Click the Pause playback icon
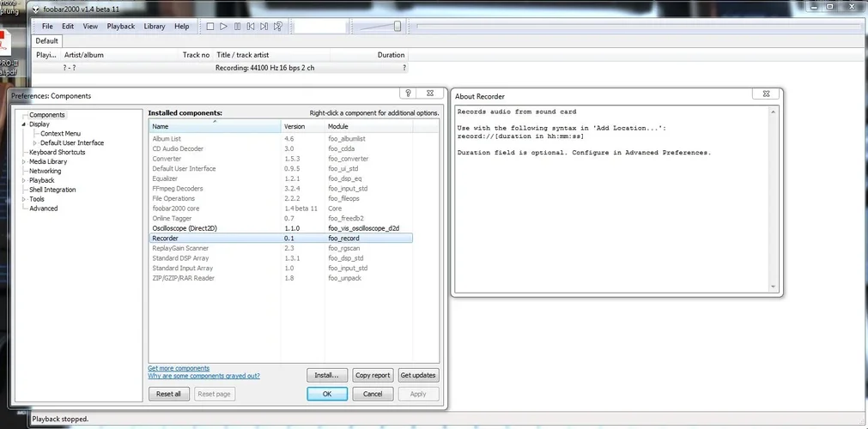 [237, 27]
